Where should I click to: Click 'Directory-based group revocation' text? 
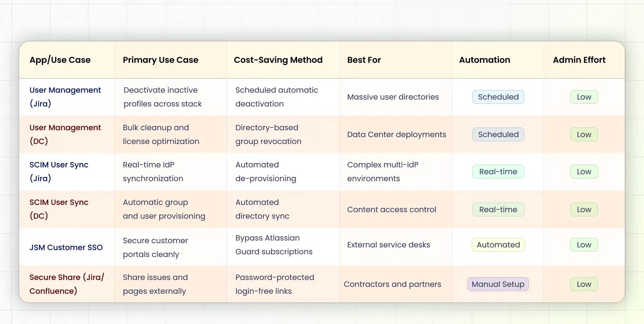268,134
